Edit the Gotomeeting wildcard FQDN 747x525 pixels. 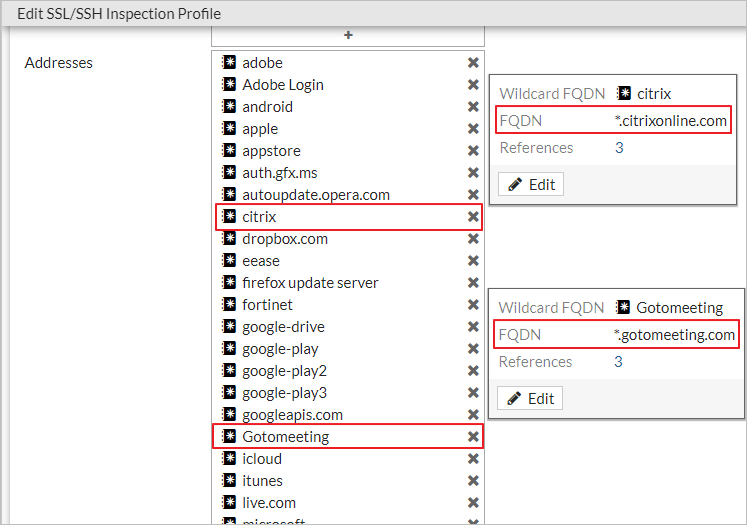point(530,398)
